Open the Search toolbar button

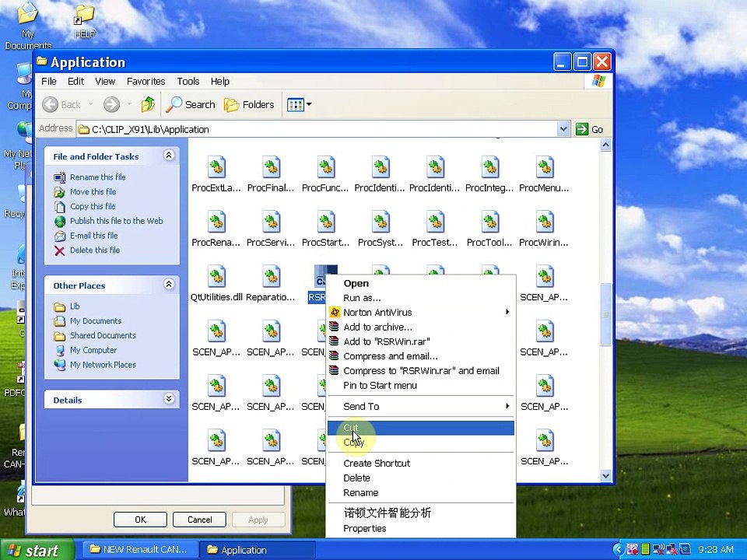(x=191, y=104)
